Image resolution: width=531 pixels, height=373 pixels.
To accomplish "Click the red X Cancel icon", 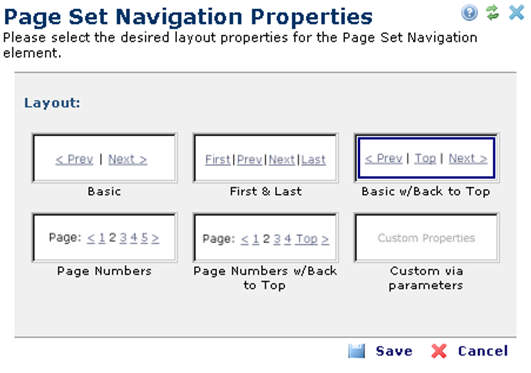I will pyautogui.click(x=439, y=351).
